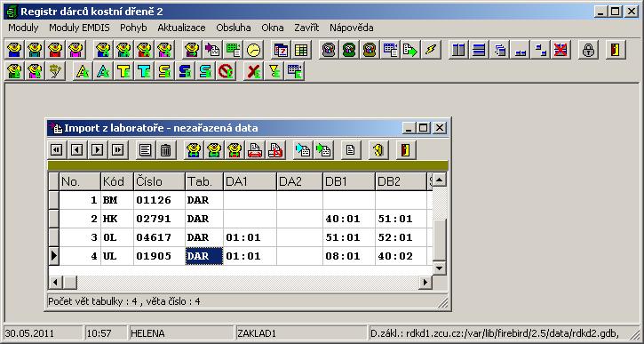Click the trash can delete icon

click(x=166, y=150)
